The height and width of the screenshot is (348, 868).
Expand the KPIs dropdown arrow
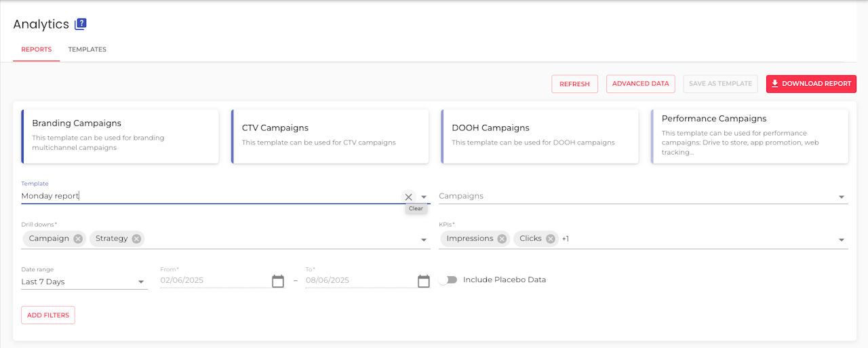[842, 239]
